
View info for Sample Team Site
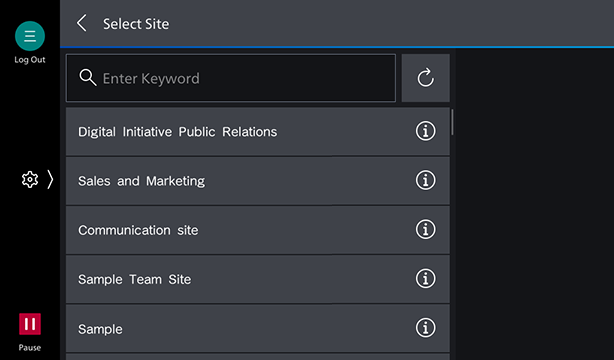(425, 279)
